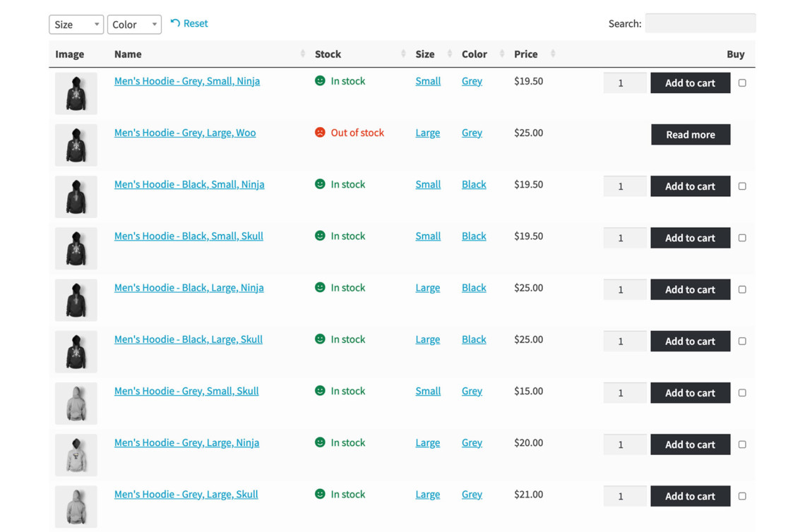Open the Color filter dropdown
805x532 pixels.
[x=134, y=24]
